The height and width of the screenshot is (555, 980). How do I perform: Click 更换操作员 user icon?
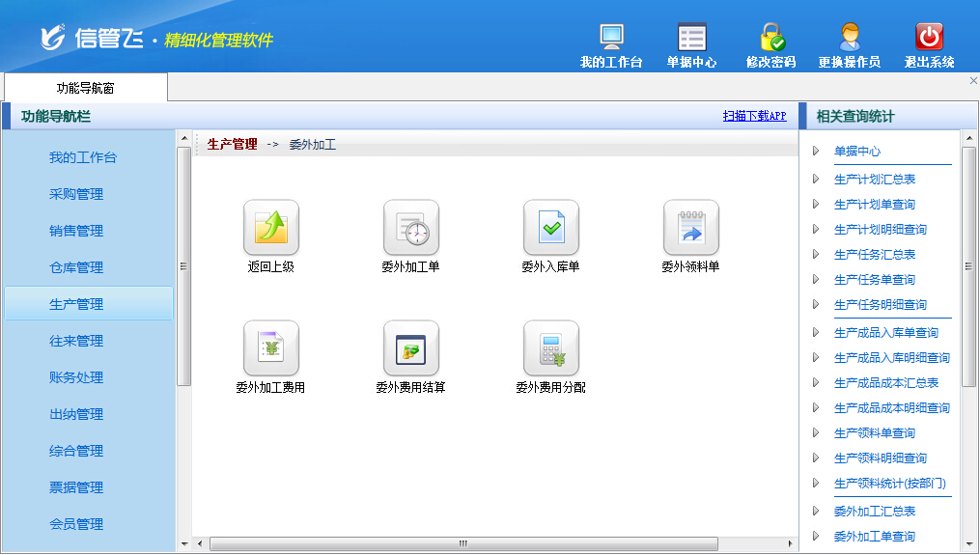849,37
